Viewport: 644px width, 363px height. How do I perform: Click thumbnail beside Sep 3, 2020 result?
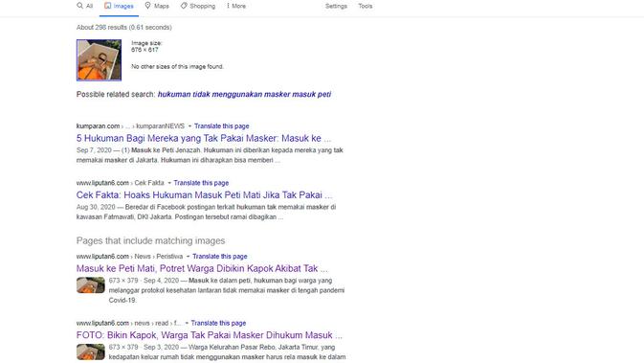coord(91,352)
